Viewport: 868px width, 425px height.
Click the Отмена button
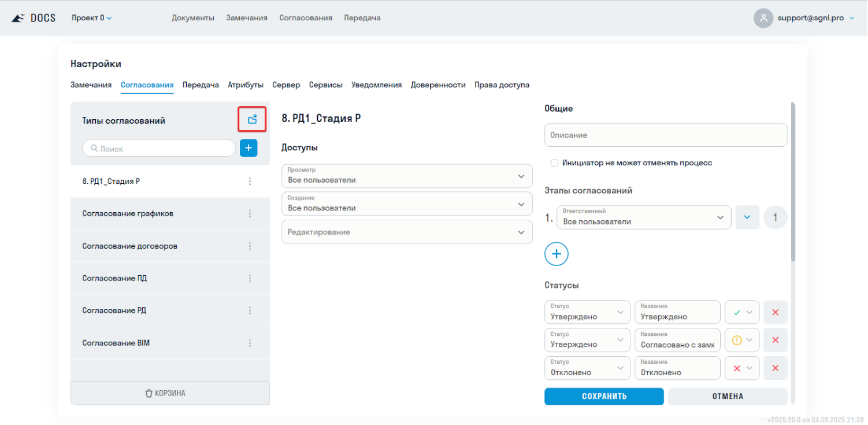pyautogui.click(x=727, y=396)
